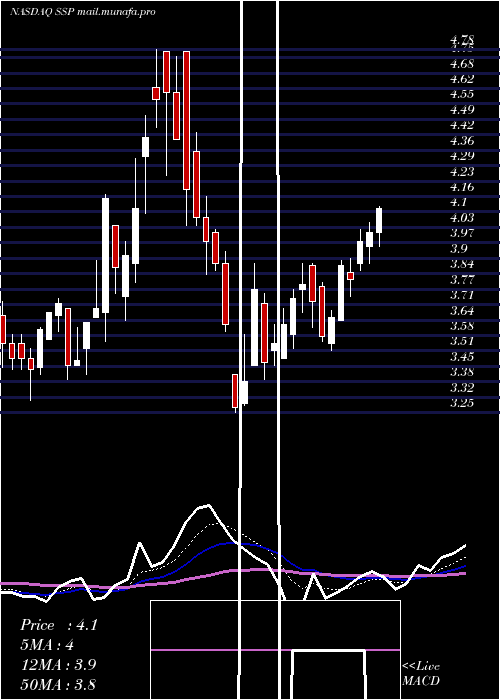Click the 3.58 price axis label
500x700 pixels.
462,326
